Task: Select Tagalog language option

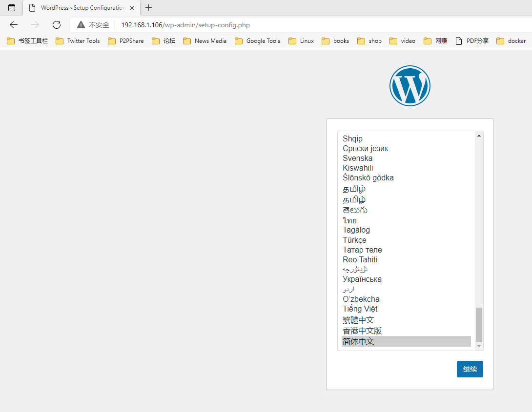Action: [x=406, y=230]
